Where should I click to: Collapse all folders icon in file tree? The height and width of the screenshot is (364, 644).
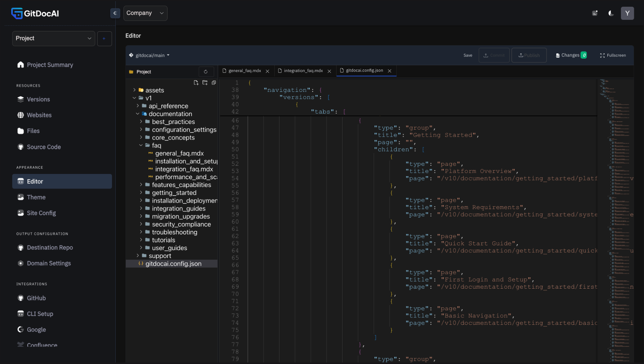click(x=214, y=83)
